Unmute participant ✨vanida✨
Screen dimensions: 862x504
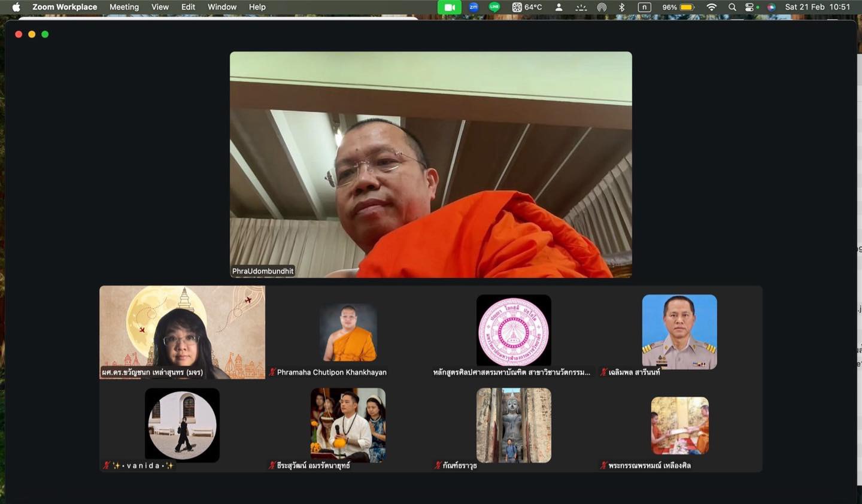[x=105, y=465]
